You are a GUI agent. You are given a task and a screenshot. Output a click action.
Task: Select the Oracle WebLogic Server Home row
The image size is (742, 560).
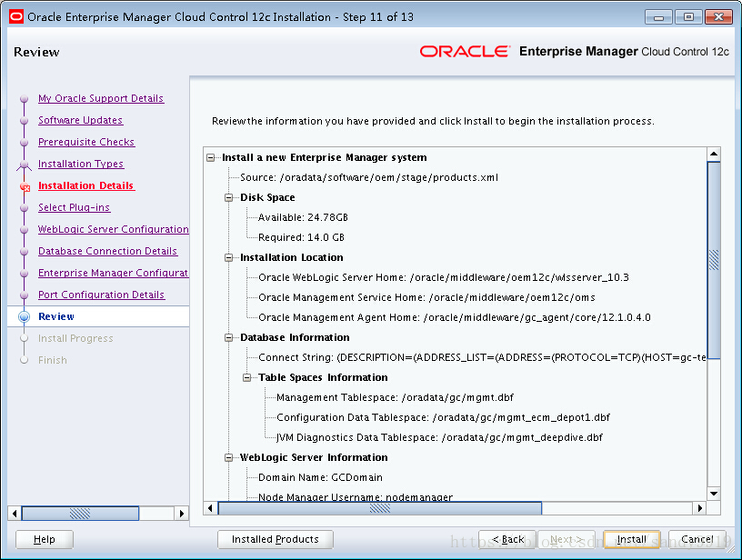coord(444,277)
